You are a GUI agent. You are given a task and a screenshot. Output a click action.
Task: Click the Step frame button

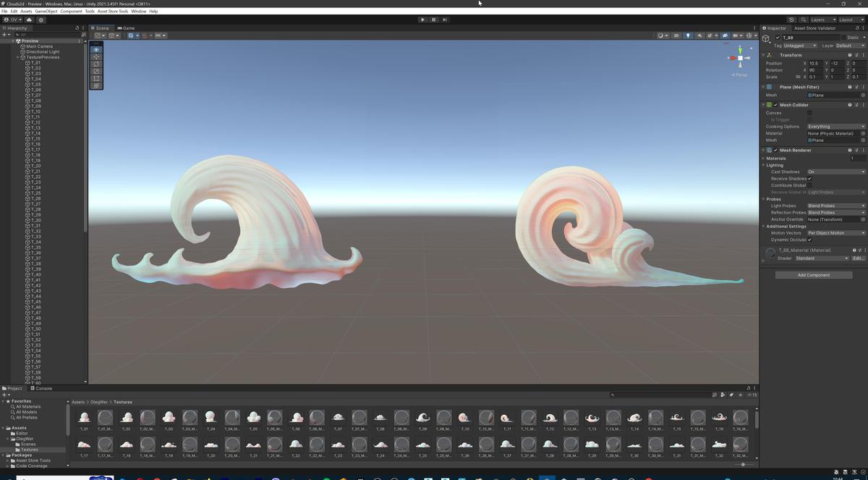click(445, 20)
